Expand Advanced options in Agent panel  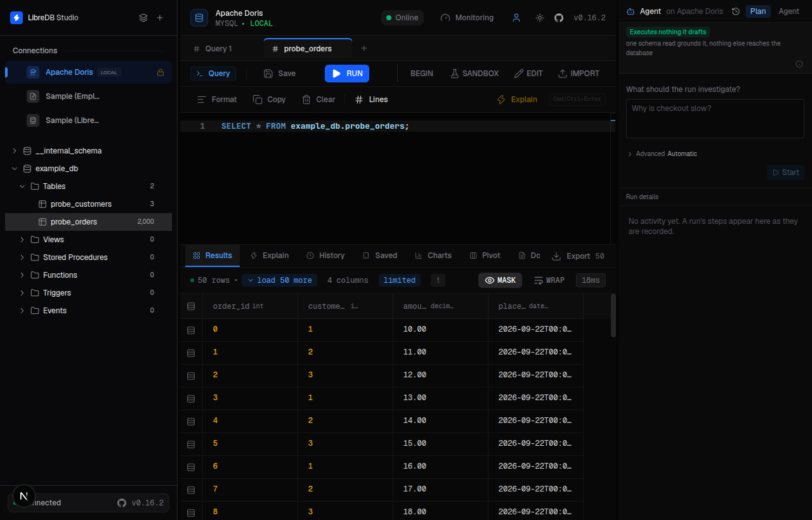click(662, 154)
